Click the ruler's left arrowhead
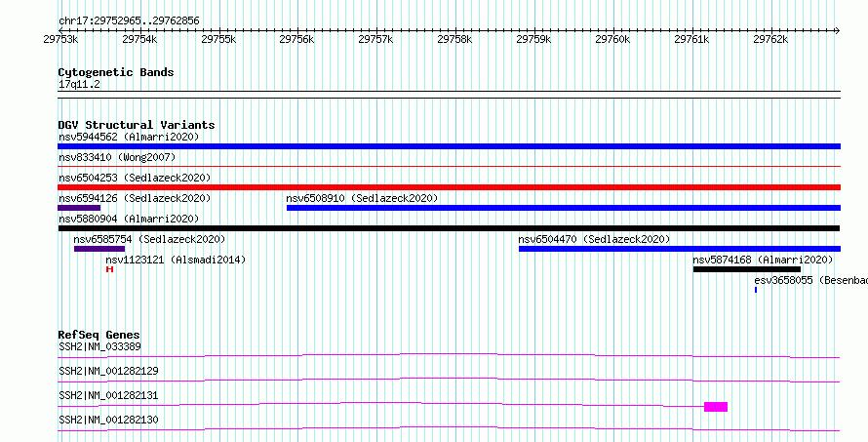The image size is (868, 442). (60, 30)
